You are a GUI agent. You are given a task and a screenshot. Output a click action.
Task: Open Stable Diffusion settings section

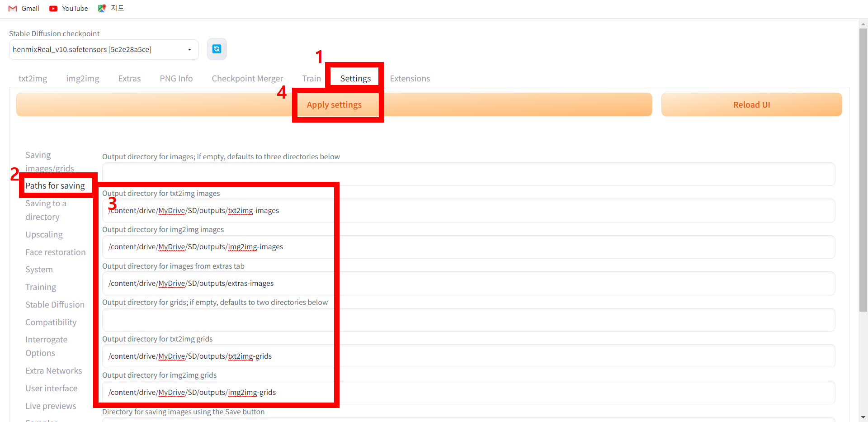click(55, 304)
